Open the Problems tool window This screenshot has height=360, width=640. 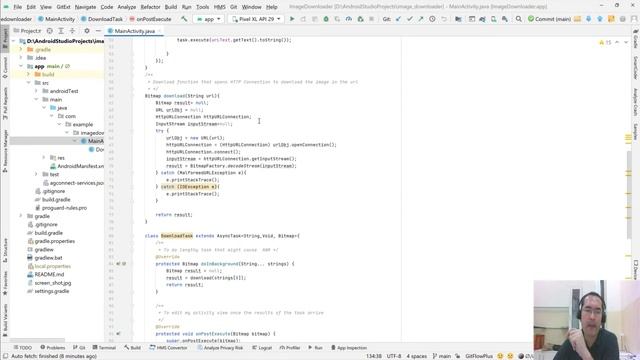point(53,348)
